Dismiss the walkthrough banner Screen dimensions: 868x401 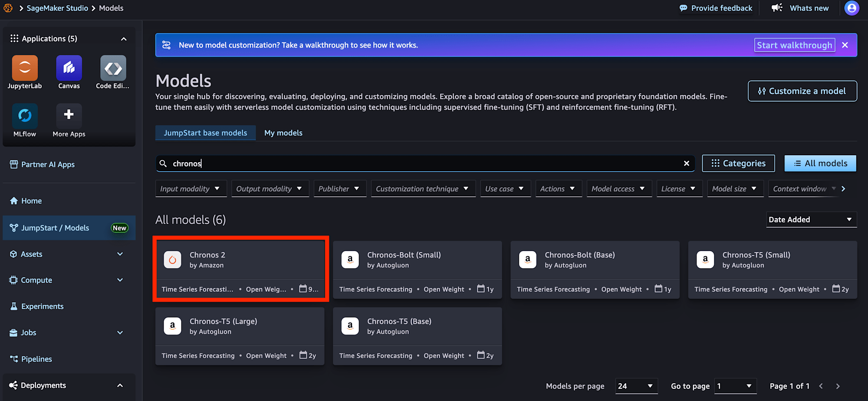pyautogui.click(x=845, y=45)
